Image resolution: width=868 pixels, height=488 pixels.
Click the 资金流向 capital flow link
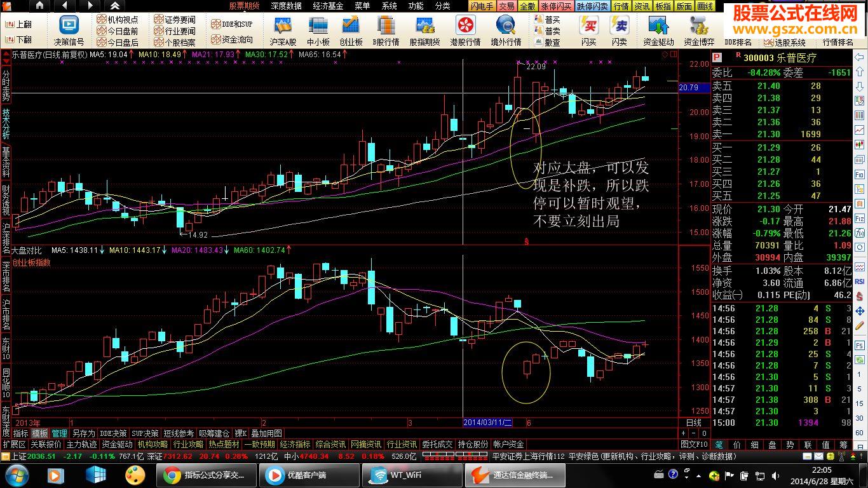[232, 40]
